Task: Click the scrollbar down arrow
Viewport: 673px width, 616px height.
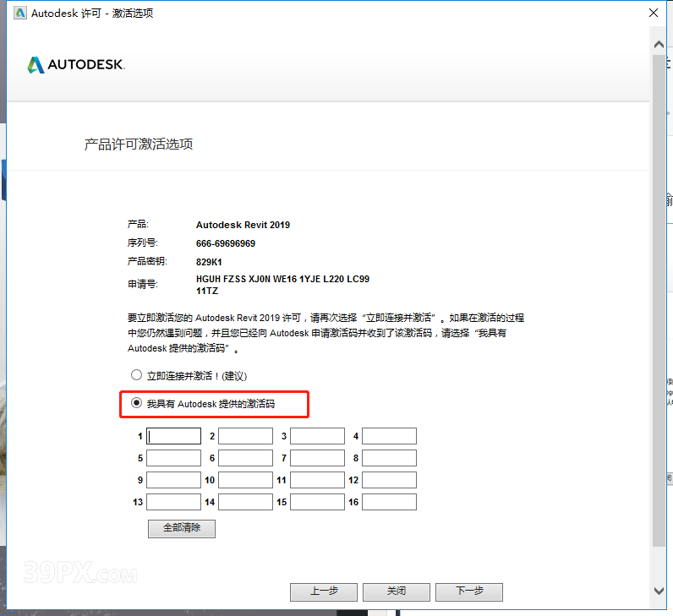Action: pyautogui.click(x=659, y=591)
